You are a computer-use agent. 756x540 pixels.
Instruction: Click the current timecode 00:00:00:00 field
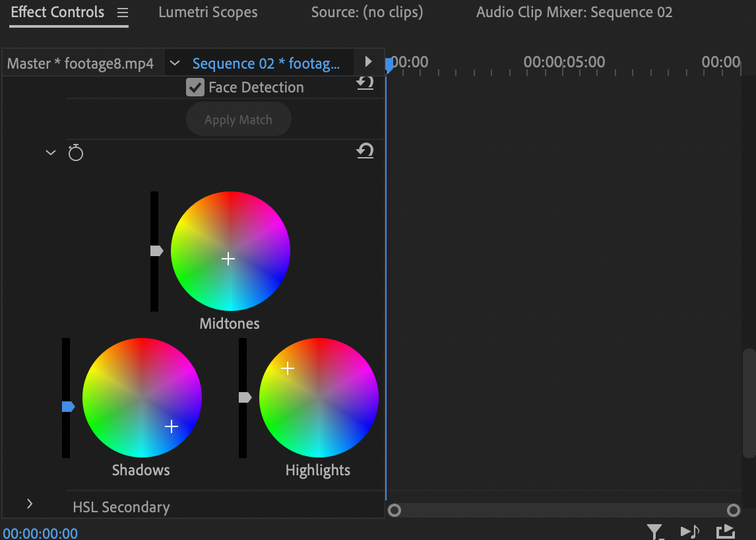[x=40, y=533]
